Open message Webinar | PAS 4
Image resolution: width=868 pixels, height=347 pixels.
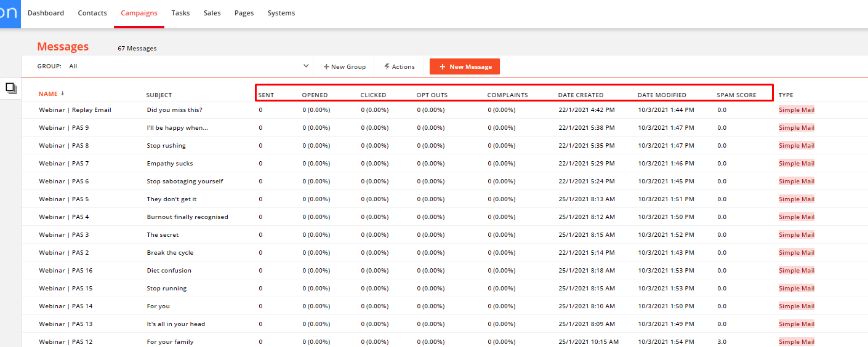tap(64, 217)
